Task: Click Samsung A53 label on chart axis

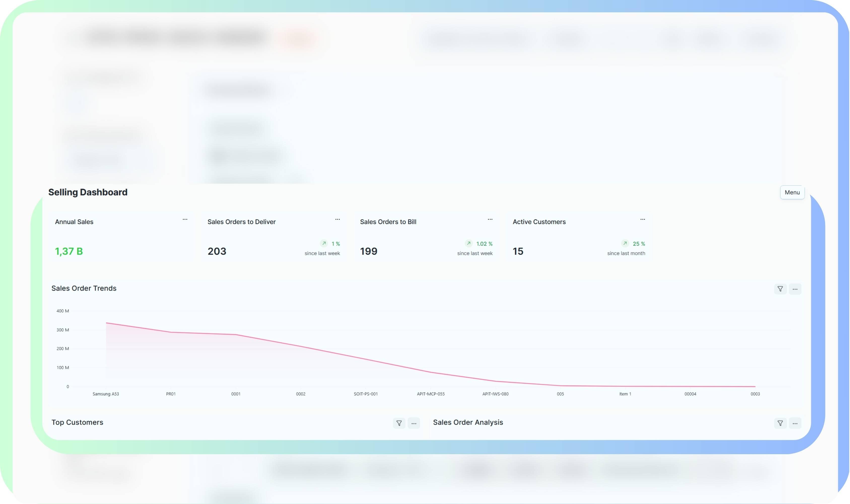Action: (106, 394)
